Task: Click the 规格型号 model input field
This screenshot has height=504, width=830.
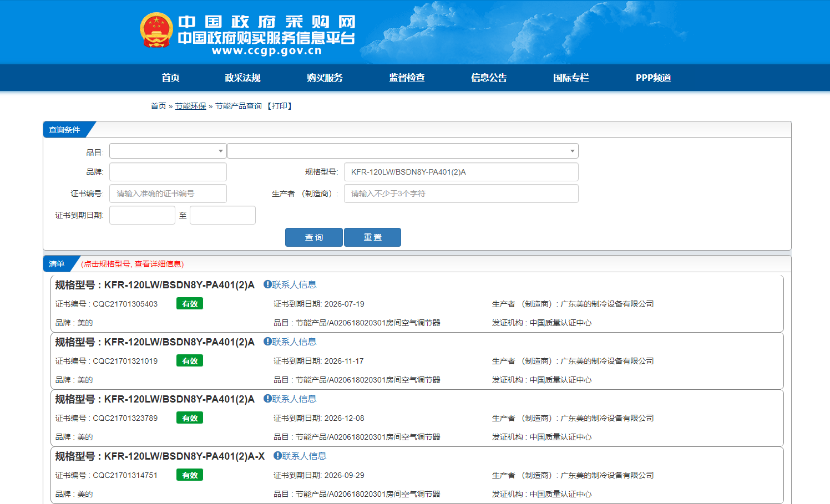Action: tap(461, 172)
